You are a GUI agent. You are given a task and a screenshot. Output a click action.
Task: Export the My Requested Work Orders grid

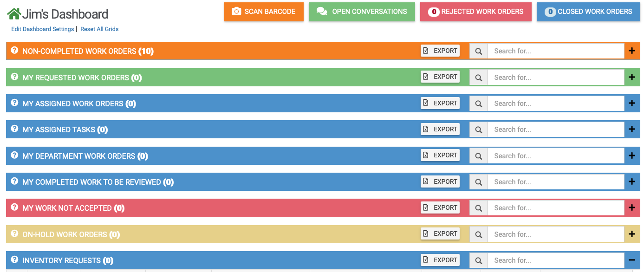pos(440,77)
